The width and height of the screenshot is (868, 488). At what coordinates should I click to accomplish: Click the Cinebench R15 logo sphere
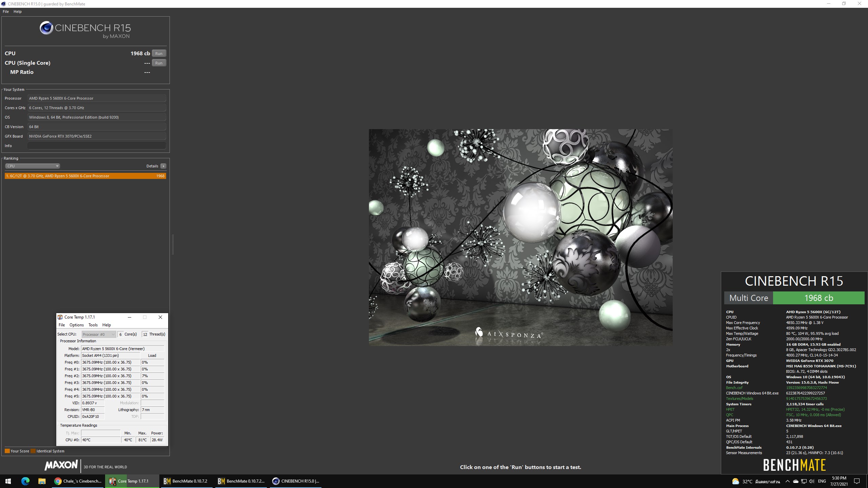click(46, 28)
